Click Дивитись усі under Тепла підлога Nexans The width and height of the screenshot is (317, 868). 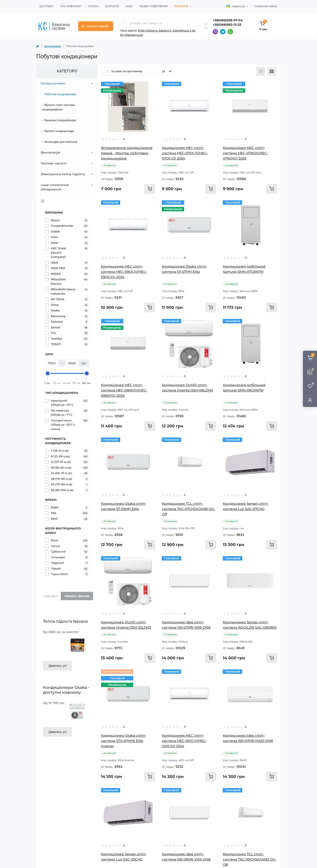point(57,666)
